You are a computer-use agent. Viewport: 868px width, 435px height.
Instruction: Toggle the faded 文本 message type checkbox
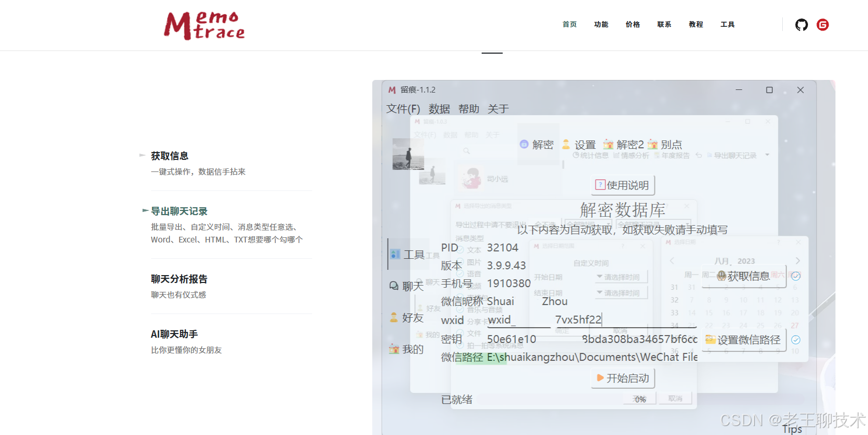coord(460,250)
